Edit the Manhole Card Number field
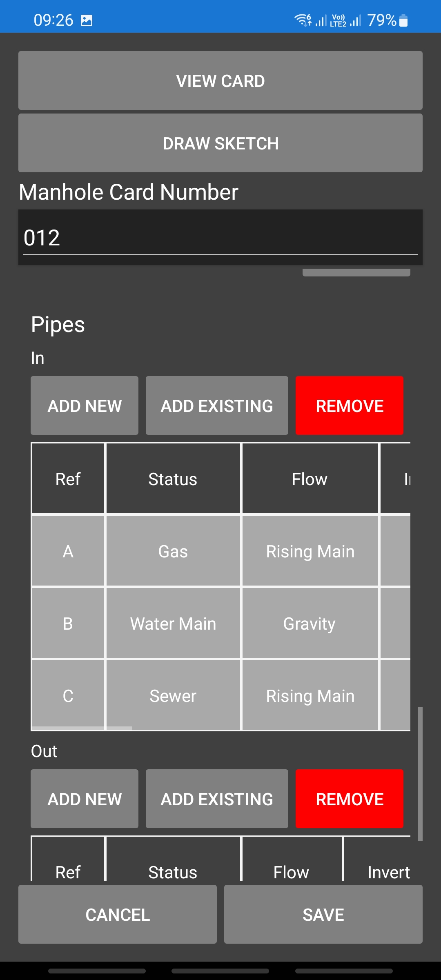This screenshot has height=980, width=441. (x=220, y=238)
